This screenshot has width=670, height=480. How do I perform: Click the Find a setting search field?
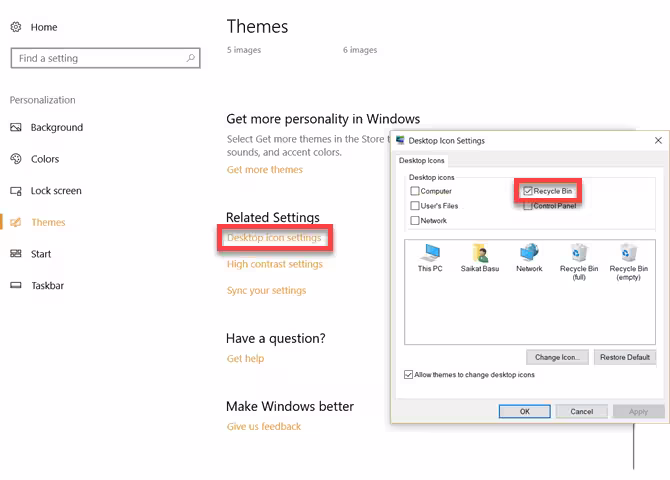(106, 58)
